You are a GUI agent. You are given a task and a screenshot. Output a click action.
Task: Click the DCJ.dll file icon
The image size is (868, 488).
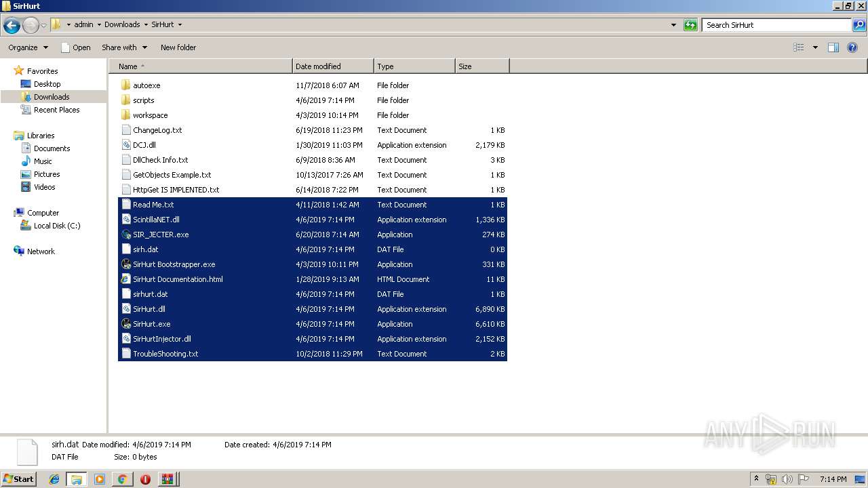tap(125, 145)
